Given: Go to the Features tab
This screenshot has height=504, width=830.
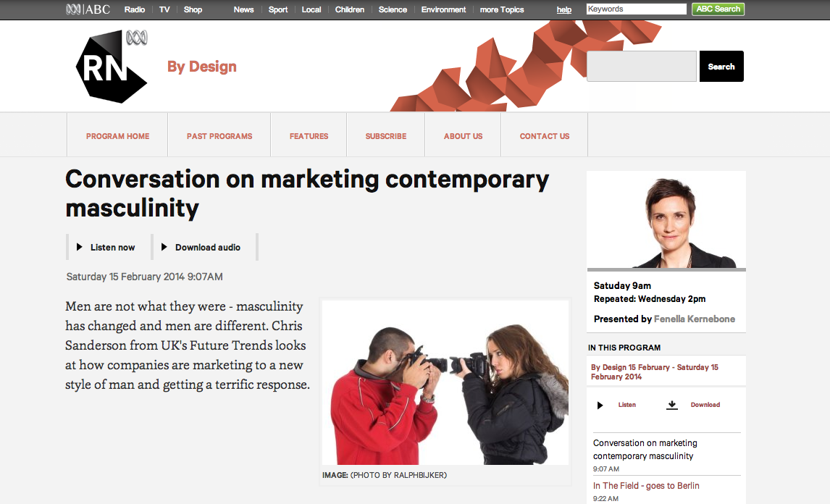Looking at the screenshot, I should pyautogui.click(x=309, y=136).
